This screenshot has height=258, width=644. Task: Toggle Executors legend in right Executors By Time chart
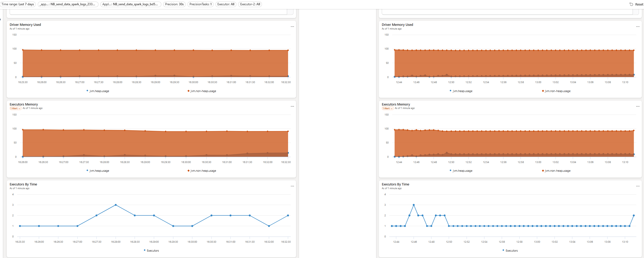point(510,251)
